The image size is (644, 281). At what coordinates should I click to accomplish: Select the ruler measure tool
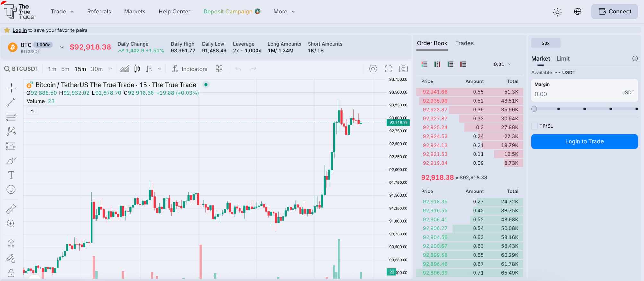click(x=11, y=209)
